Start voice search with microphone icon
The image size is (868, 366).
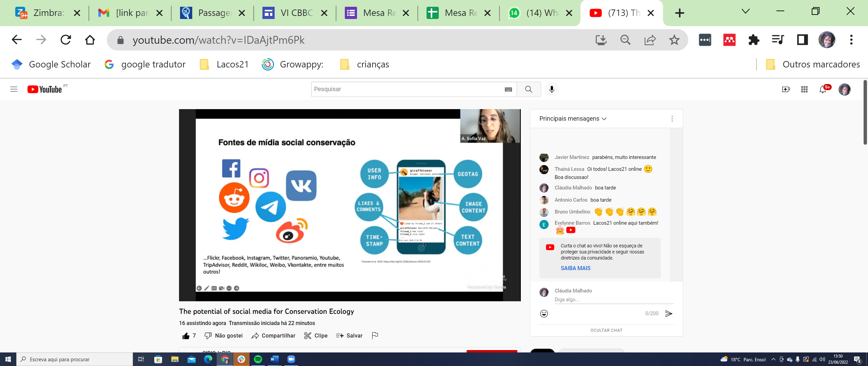[552, 89]
